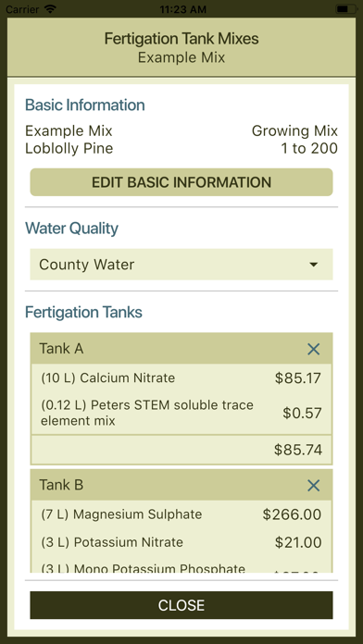363x644 pixels.
Task: Click the Tank B header
Action: tap(181, 485)
